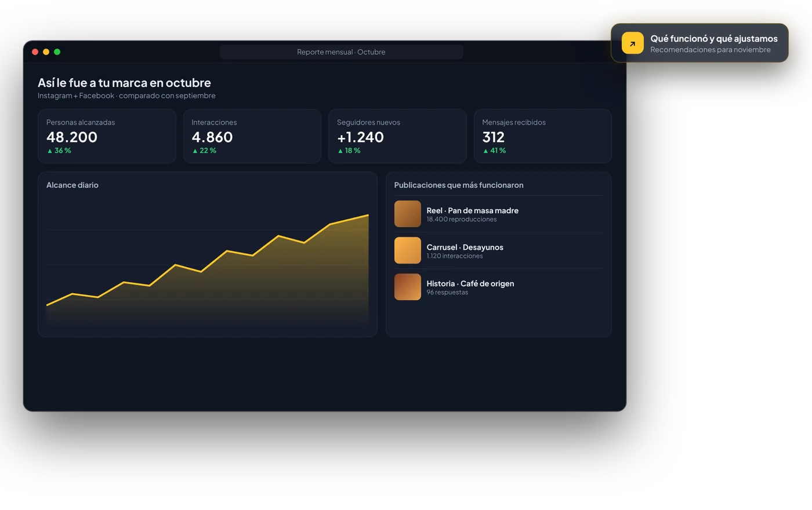Click the 'Reporte mensual · Octubre' title bar field
The image size is (812, 510).
(341, 52)
